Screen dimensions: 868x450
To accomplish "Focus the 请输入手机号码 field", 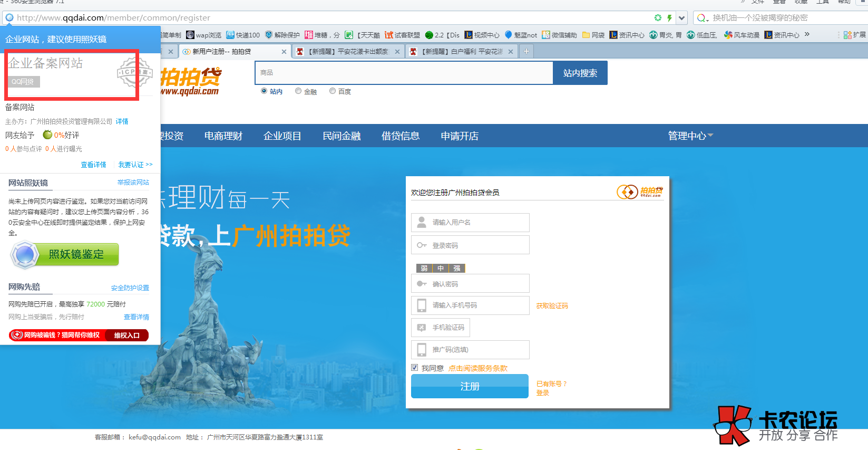I will click(470, 305).
